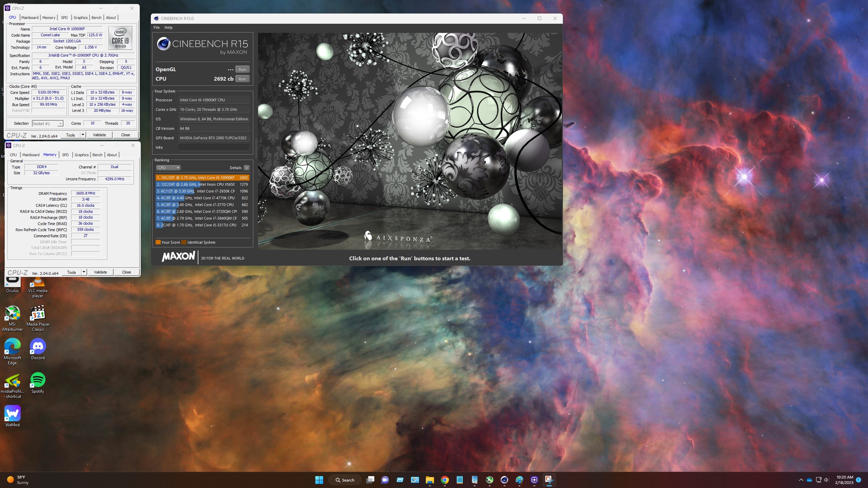This screenshot has width=868, height=488.
Task: Open network status tray icon
Action: tap(818, 480)
